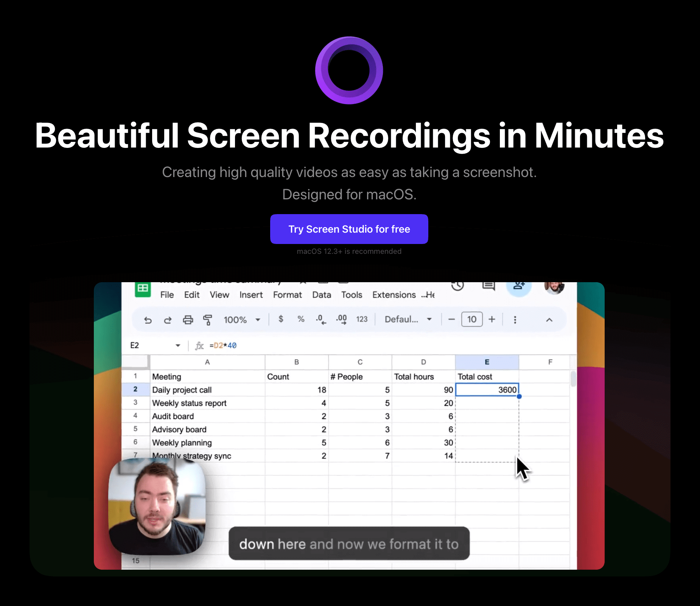Click the font size field showing 10
This screenshot has width=700, height=606.
point(472,319)
